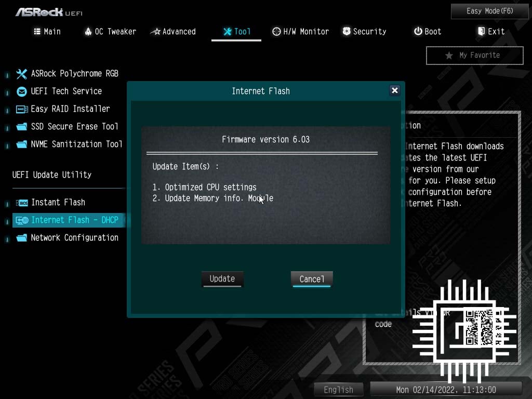Click Update Memory info. Module item

(212, 198)
